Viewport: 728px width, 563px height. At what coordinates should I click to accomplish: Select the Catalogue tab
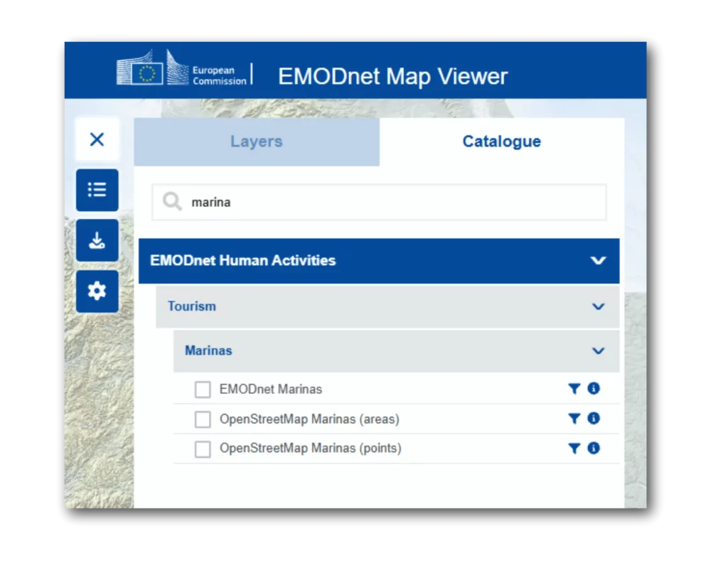click(x=501, y=141)
